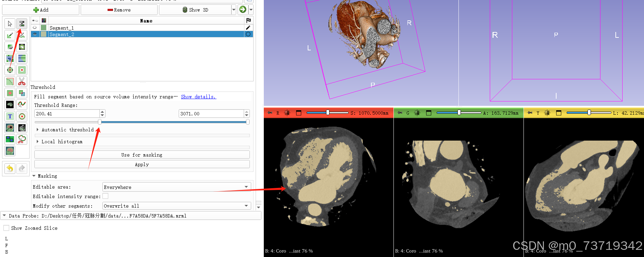Add a new segment
Viewport: 644px width, 257px height.
coord(41,10)
